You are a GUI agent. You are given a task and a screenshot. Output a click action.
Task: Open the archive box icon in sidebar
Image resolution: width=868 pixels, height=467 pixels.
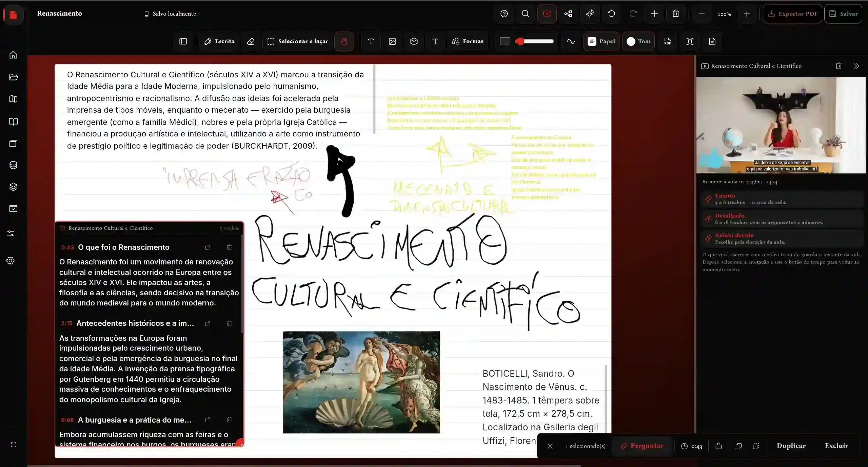pos(13,208)
